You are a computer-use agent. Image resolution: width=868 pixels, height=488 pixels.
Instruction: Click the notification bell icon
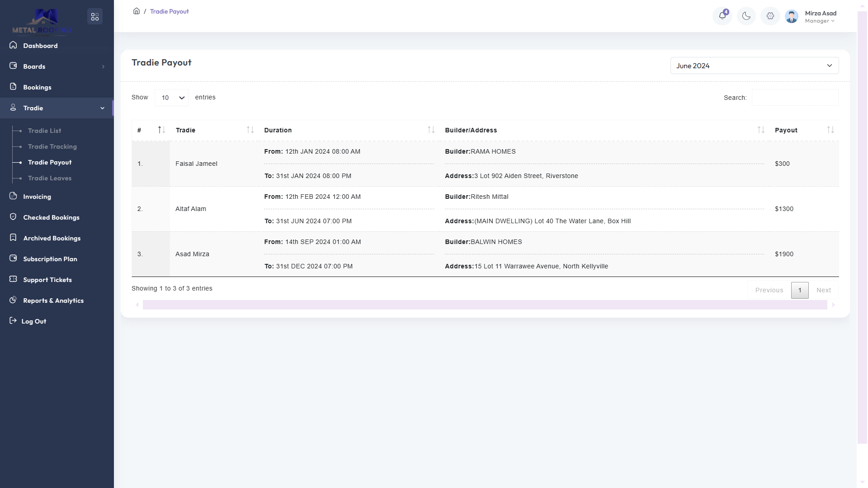[x=722, y=16]
